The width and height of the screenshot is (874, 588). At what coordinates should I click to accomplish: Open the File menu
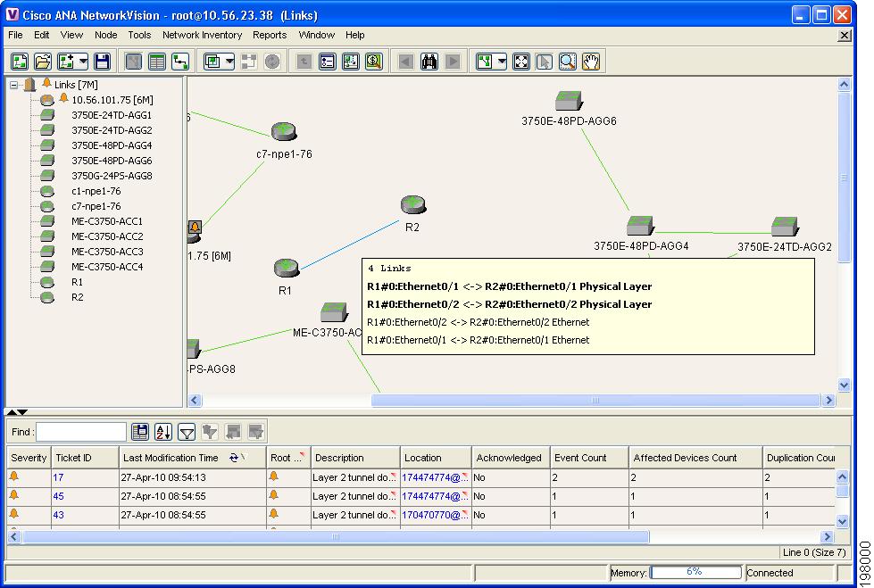pos(15,35)
